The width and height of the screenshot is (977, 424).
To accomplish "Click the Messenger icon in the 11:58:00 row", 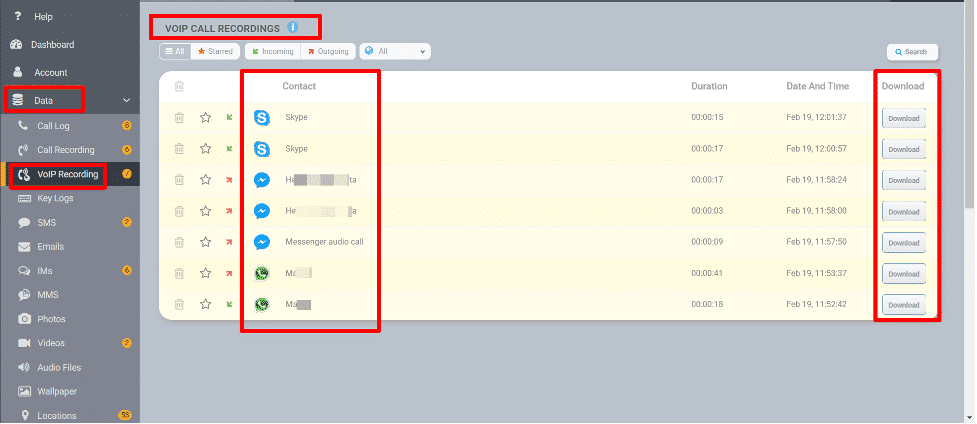I will click(x=262, y=211).
